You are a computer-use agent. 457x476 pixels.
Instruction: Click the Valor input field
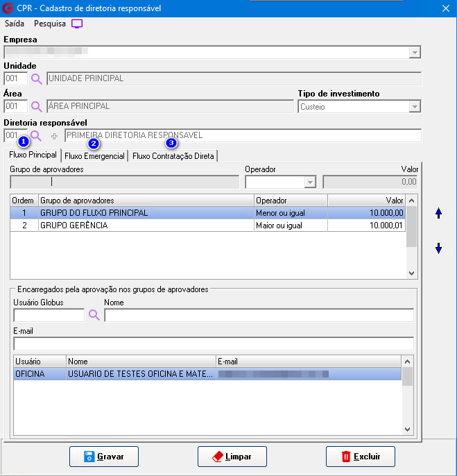[370, 182]
